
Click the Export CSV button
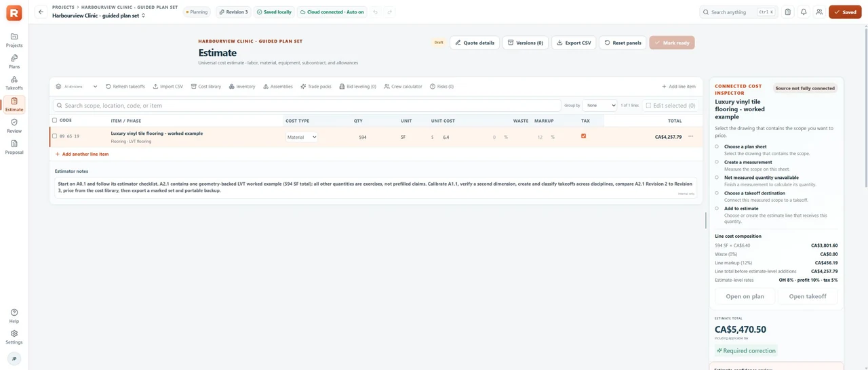click(574, 43)
